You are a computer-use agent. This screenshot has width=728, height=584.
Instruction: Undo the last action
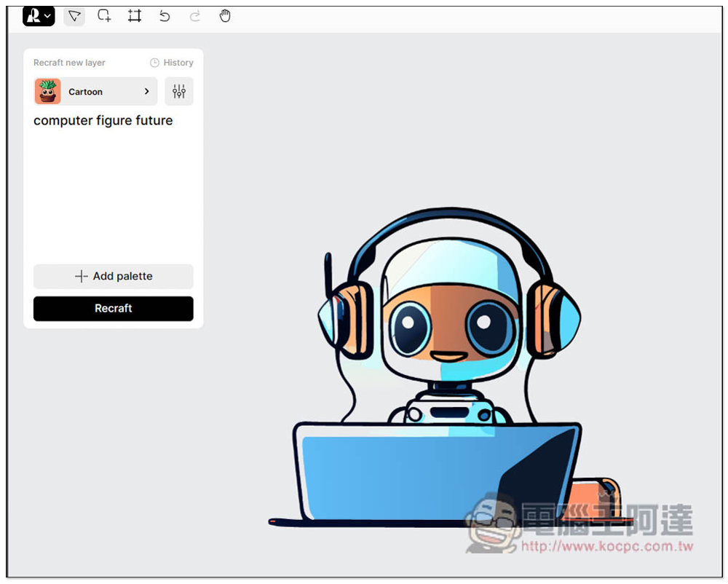coord(165,16)
